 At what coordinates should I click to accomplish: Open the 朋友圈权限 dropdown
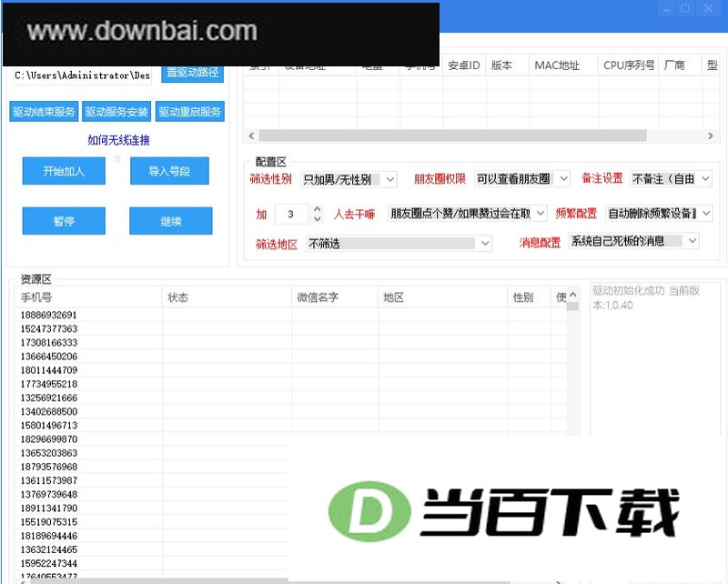[522, 178]
